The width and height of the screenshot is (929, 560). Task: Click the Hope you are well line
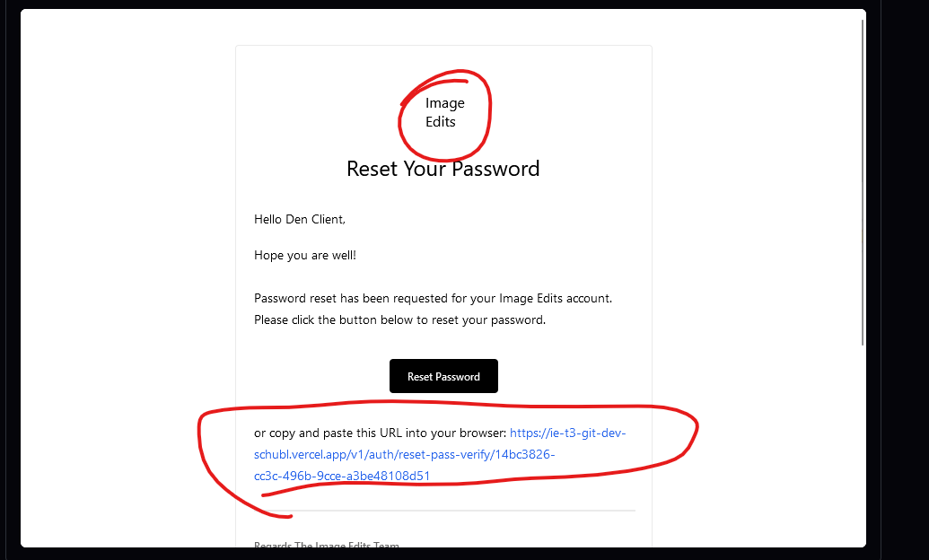pos(305,256)
